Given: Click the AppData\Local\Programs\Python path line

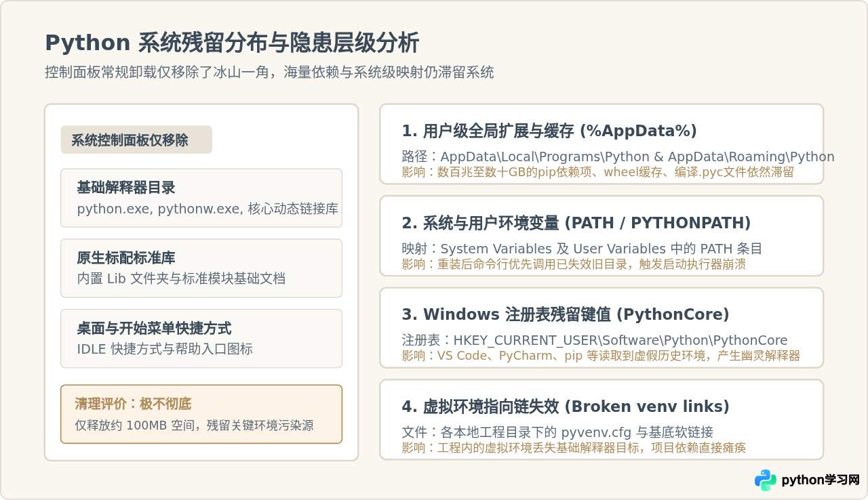Looking at the screenshot, I should [618, 157].
